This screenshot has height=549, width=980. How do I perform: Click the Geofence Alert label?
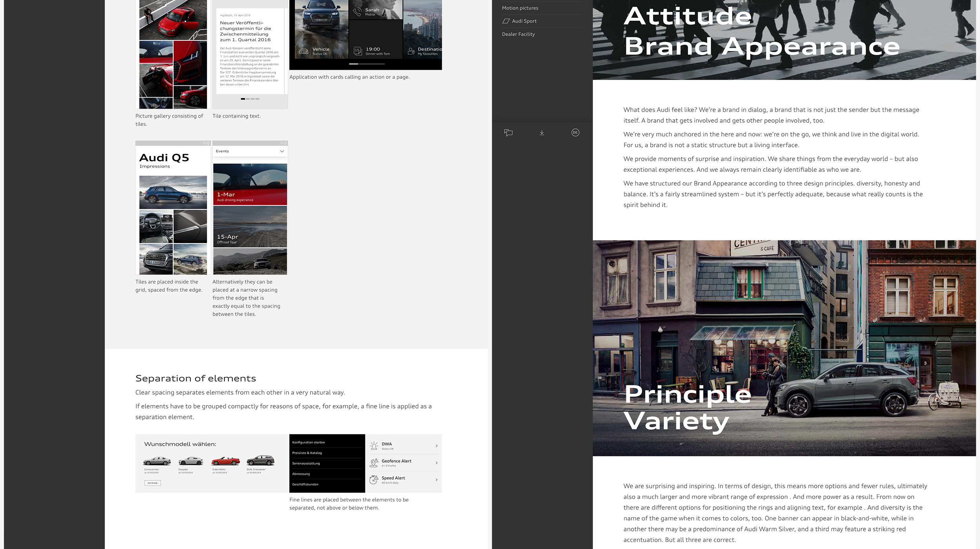tap(396, 461)
